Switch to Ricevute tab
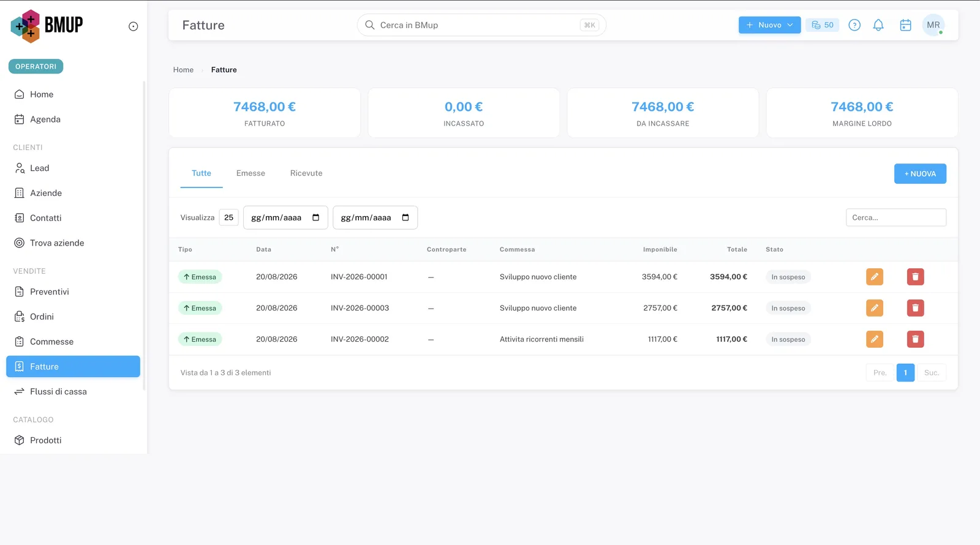 tap(306, 173)
